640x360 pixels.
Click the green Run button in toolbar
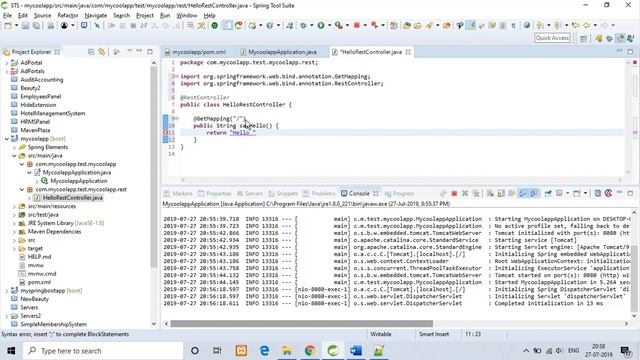[321, 26]
